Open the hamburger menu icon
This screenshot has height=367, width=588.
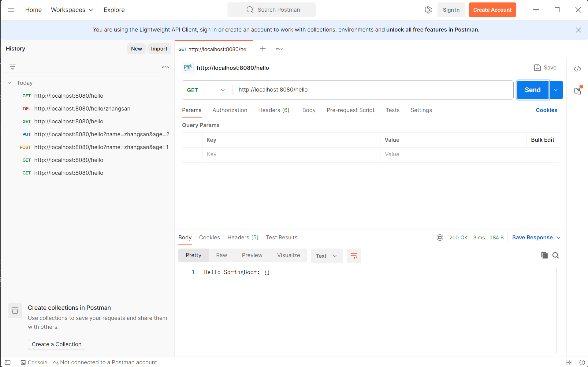click(x=11, y=10)
